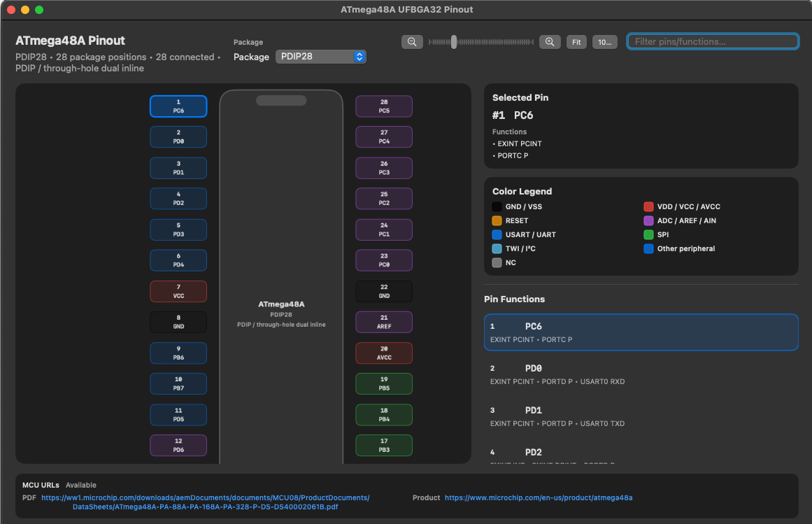
Task: Click the Fit zoom button
Action: pyautogui.click(x=576, y=42)
